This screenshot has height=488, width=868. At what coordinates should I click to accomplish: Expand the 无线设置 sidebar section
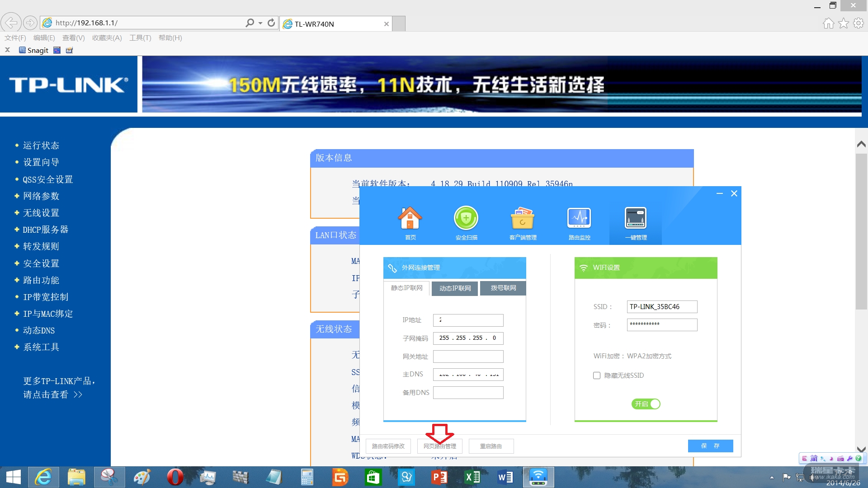(41, 213)
